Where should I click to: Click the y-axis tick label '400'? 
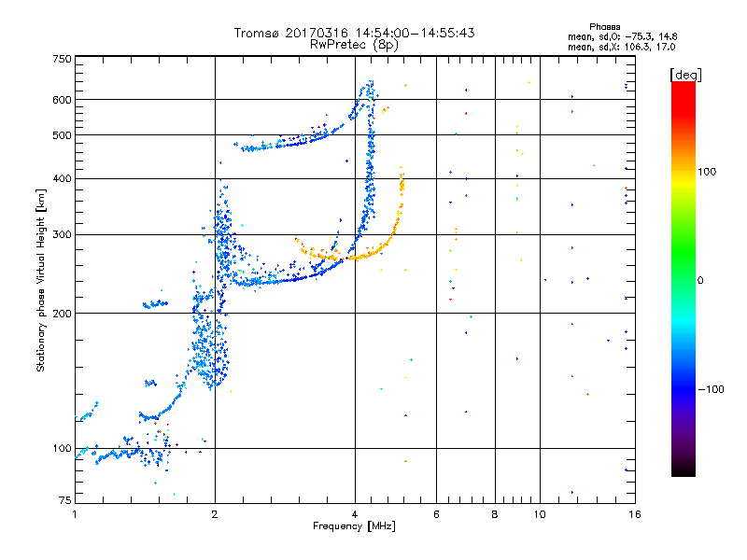62,179
